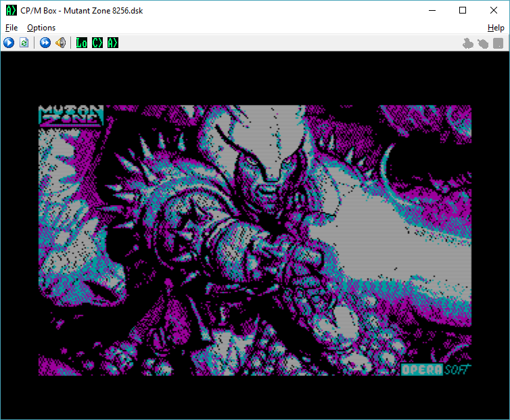The height and width of the screenshot is (420, 510).
Task: Close the CP/M Box window
Action: [x=493, y=10]
